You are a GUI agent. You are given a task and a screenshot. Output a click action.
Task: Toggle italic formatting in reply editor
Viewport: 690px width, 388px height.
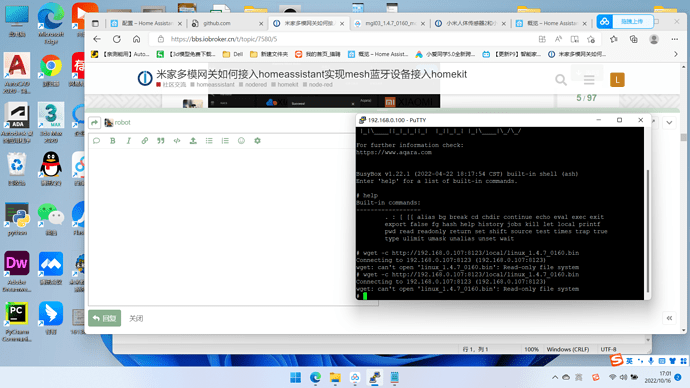[x=128, y=141]
